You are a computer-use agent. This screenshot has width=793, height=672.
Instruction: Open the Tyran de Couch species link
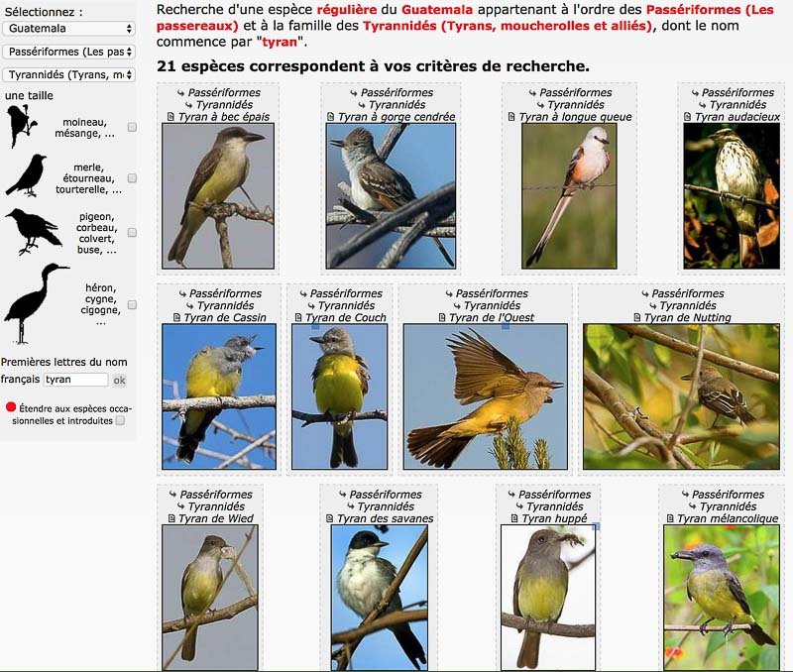click(346, 317)
